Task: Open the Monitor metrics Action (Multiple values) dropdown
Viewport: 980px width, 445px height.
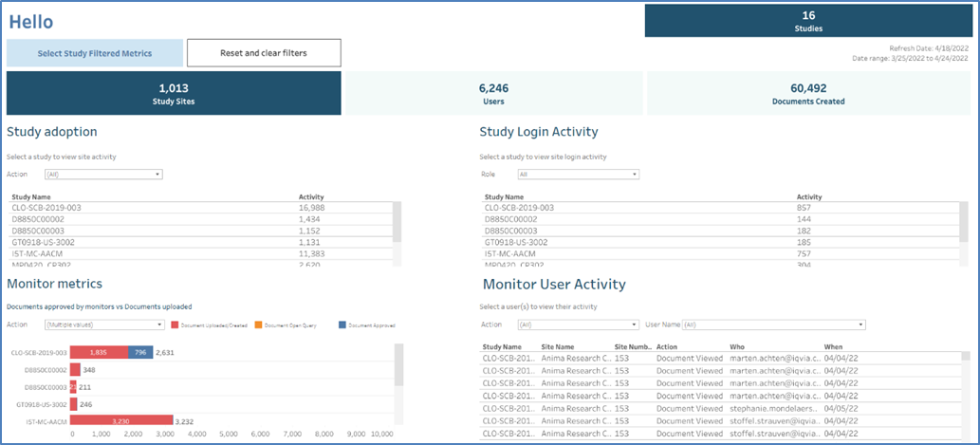Action: 103,325
